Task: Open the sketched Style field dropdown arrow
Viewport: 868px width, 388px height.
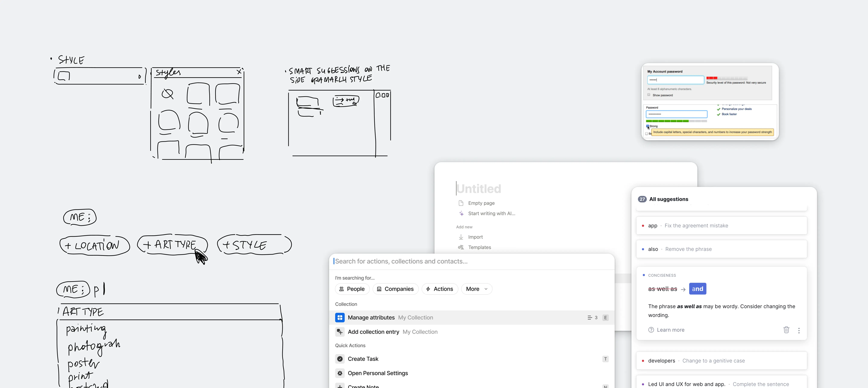Action: click(x=140, y=77)
